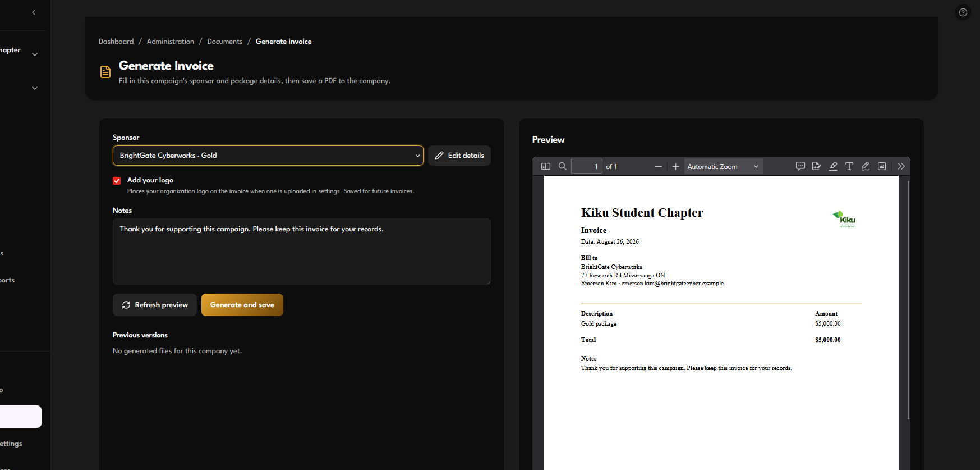
Task: Select the highlighted sidebar menu item
Action: click(x=21, y=417)
